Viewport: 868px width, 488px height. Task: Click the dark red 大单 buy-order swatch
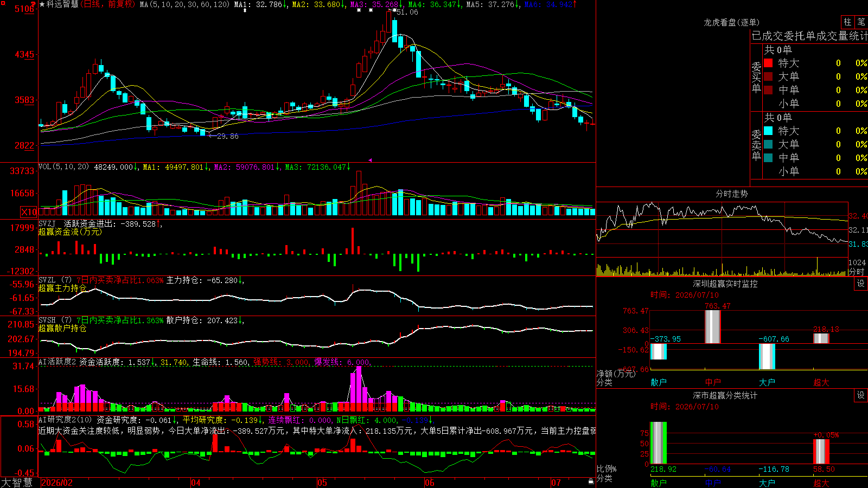point(768,76)
